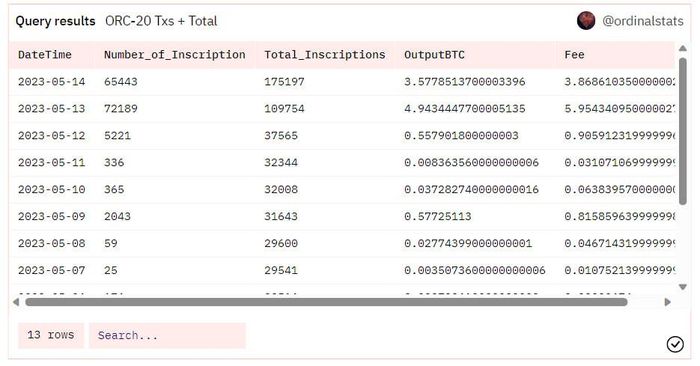The height and width of the screenshot is (366, 700).
Task: Select the Query results label
Action: click(55, 21)
